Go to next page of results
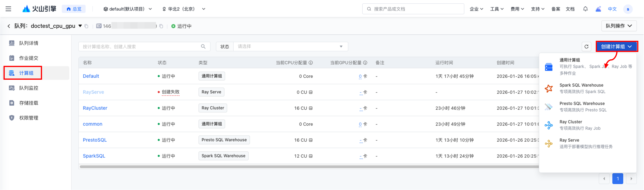The height and width of the screenshot is (190, 644). (631, 179)
